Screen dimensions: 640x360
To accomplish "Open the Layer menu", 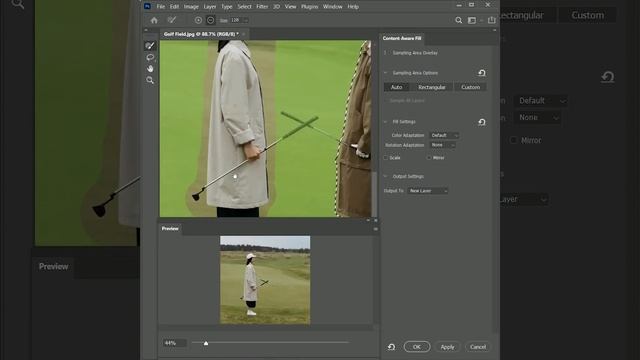I will [210, 7].
